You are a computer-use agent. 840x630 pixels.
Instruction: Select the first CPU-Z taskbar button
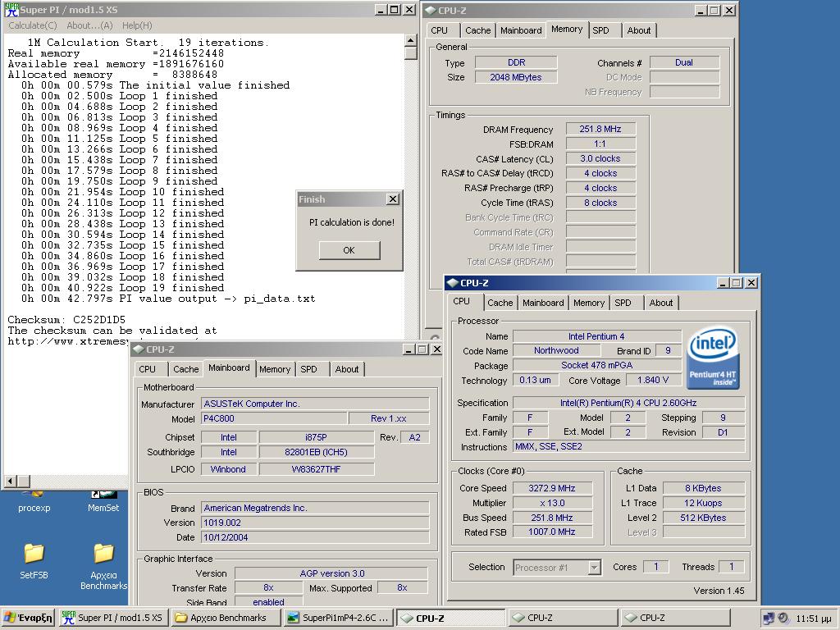coord(450,618)
